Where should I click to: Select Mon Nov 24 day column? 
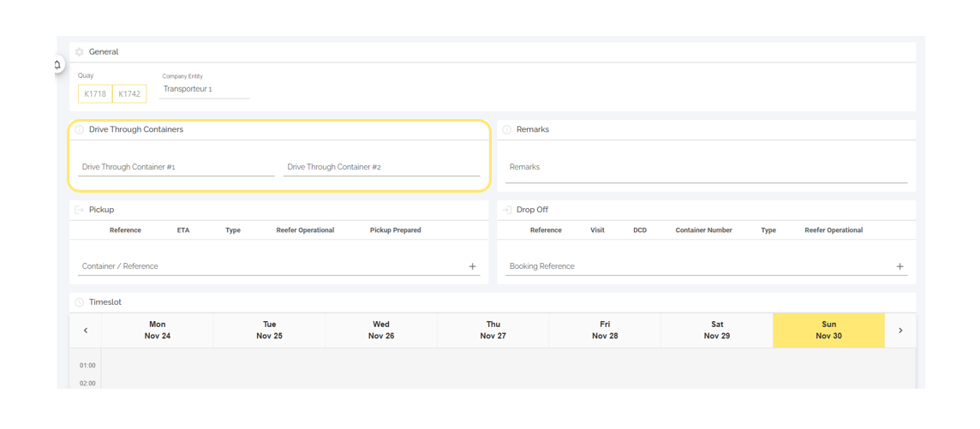tap(158, 331)
